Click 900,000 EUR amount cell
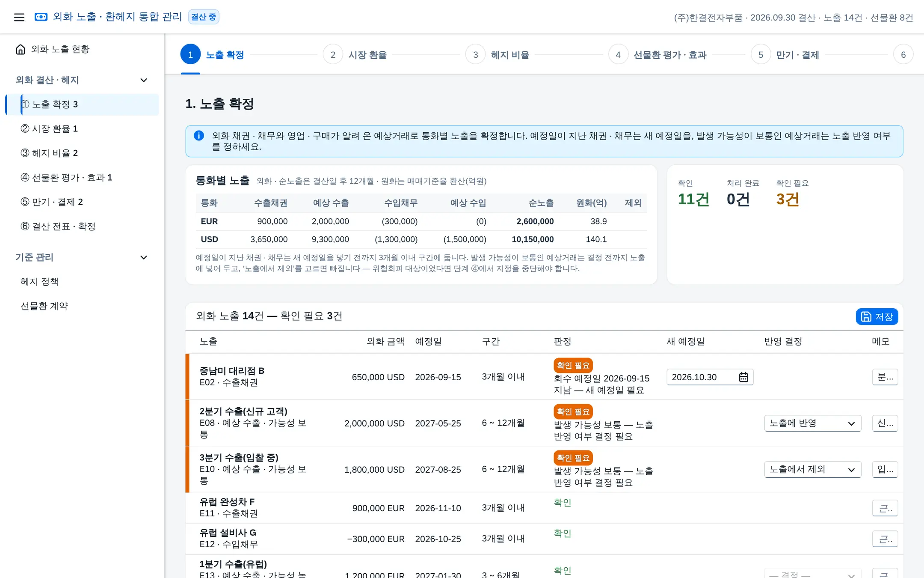 pyautogui.click(x=378, y=508)
